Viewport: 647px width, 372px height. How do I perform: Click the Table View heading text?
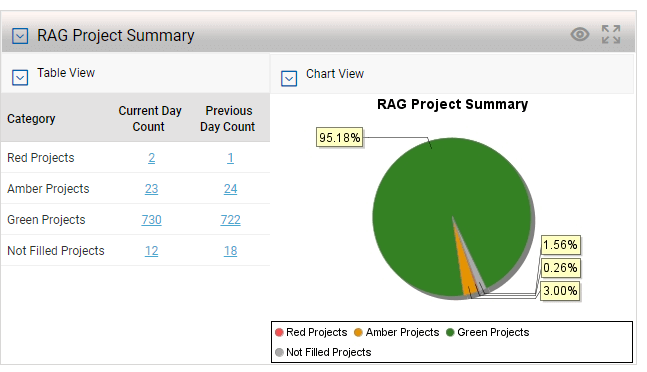pos(66,73)
